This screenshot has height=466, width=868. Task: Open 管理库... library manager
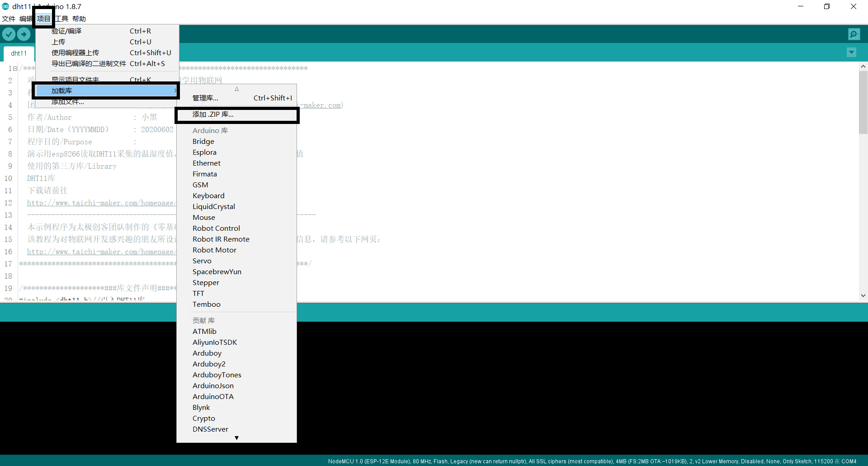click(x=236, y=98)
